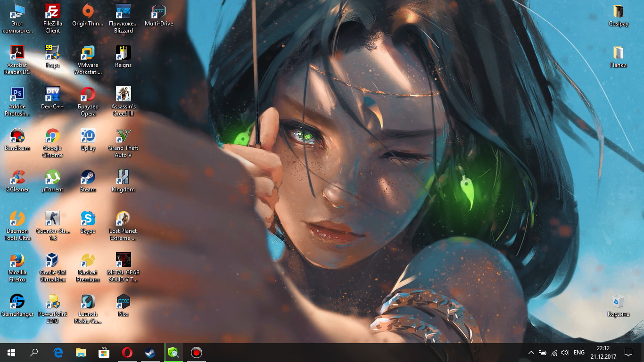Open the Blizzard app shortcut
Viewport: 644px width, 362px height.
[x=124, y=19]
